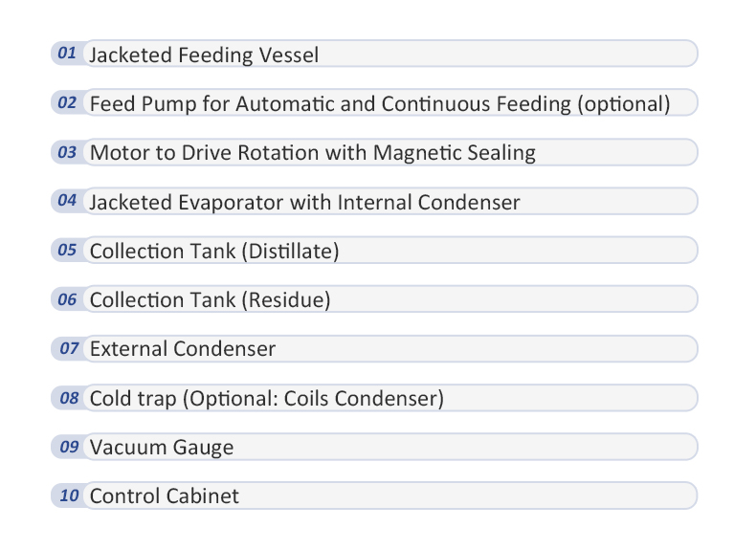Click the 09 number badge

67,447
